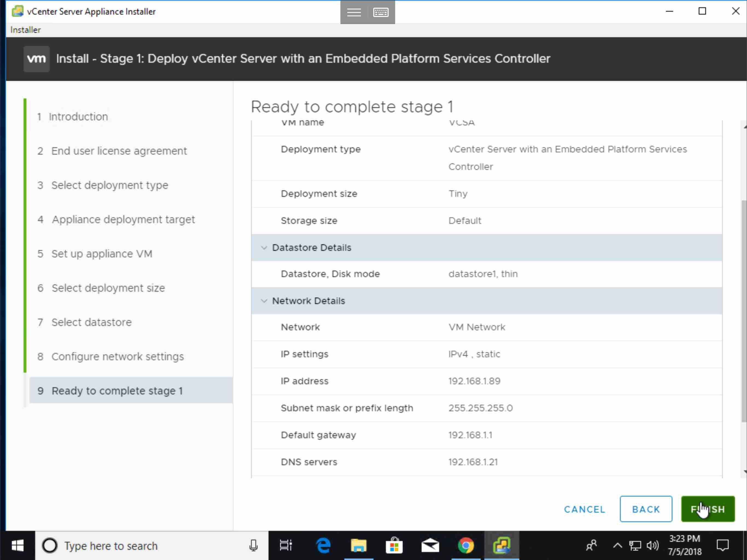The height and width of the screenshot is (560, 747).
Task: Click the vCenter installer title bar icon
Action: [17, 11]
